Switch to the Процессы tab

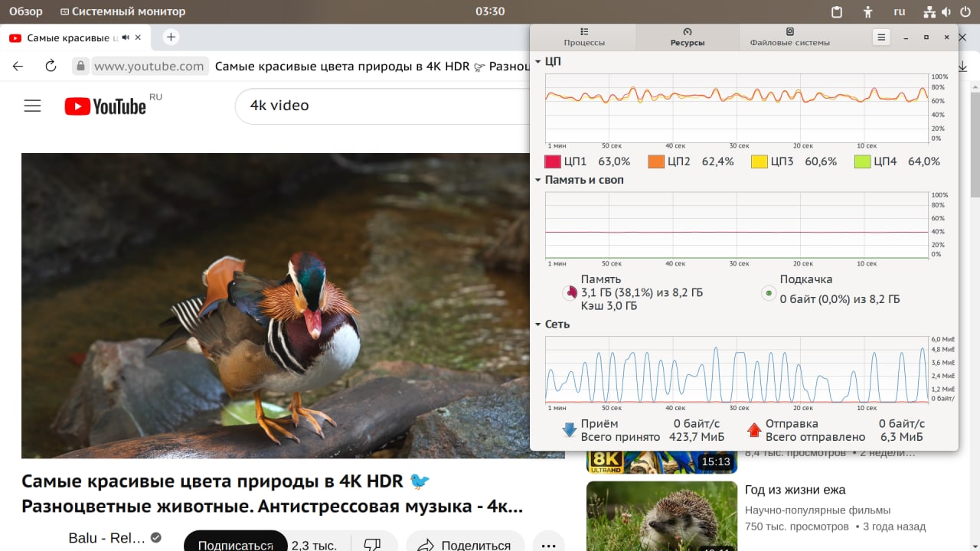coord(584,37)
